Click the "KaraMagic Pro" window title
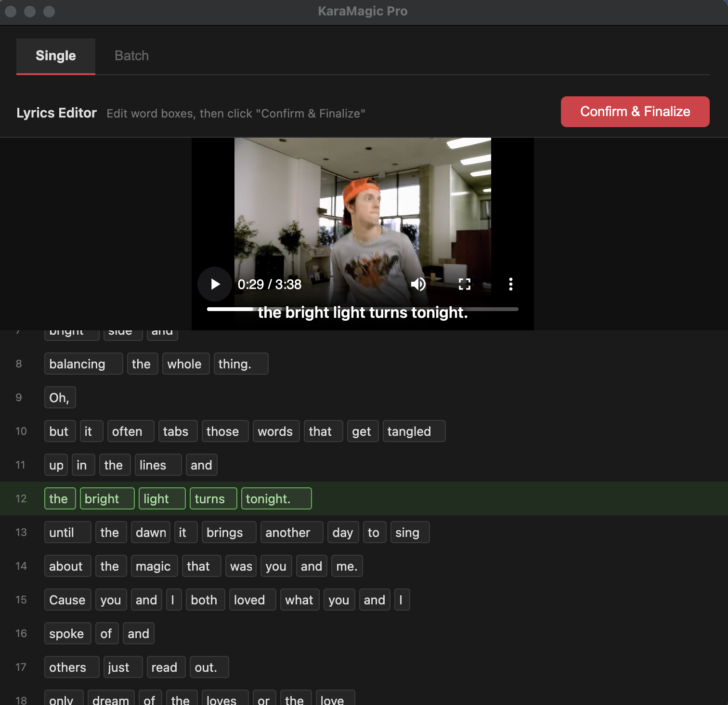This screenshot has height=705, width=728. tap(363, 11)
